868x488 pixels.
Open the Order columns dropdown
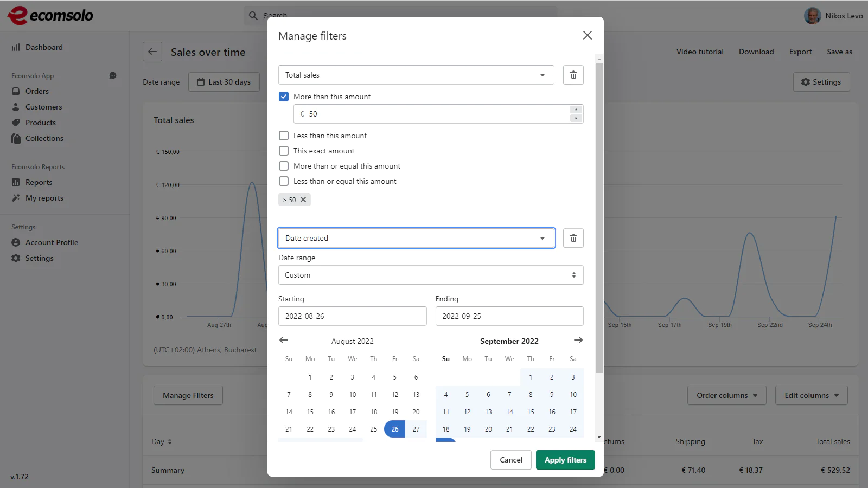coord(727,395)
